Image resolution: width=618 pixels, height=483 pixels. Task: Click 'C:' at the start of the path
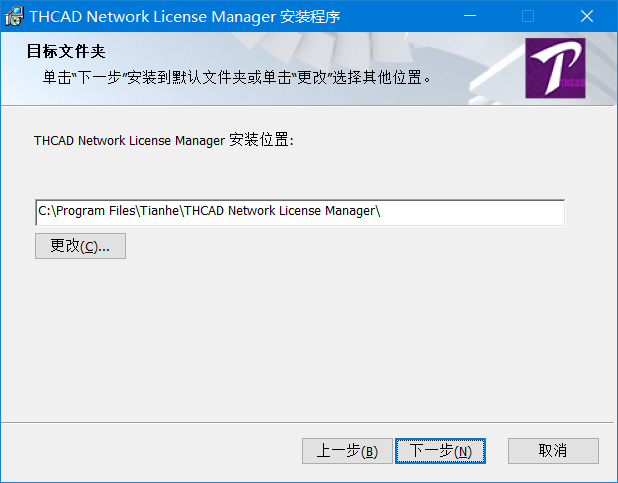[x=44, y=211]
